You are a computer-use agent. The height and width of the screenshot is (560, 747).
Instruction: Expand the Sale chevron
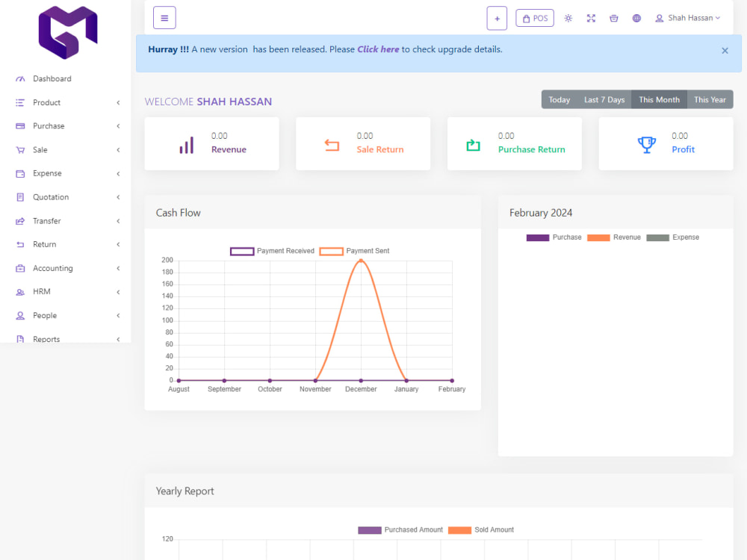click(x=118, y=150)
